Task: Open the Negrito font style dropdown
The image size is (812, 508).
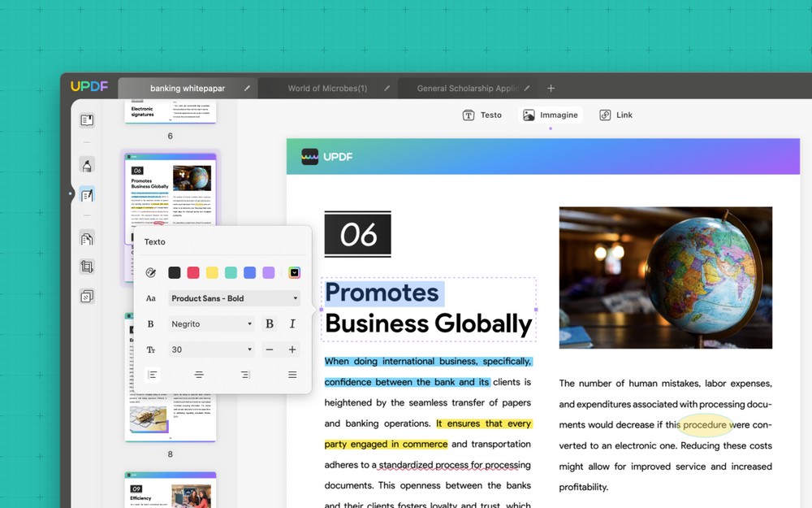Action: tap(211, 324)
